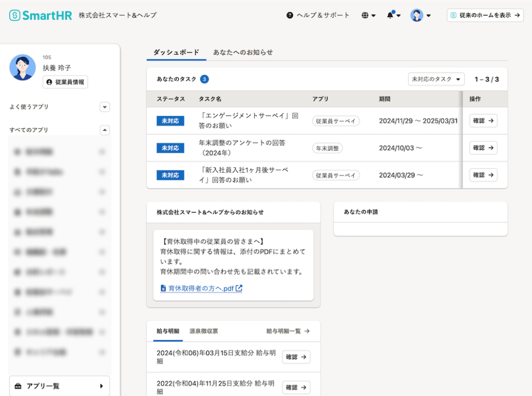Image resolution: width=532 pixels, height=396 pixels.
Task: Open 育休取得者の方へ.pdf link
Action: pos(201,288)
